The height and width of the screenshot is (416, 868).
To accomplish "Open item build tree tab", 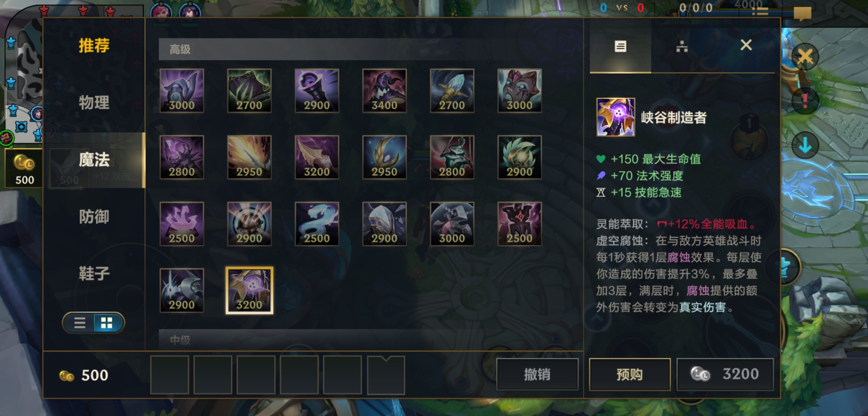I will tap(682, 46).
